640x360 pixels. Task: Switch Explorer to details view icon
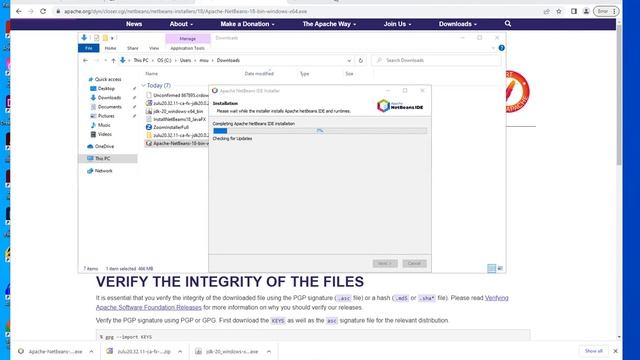click(x=491, y=268)
